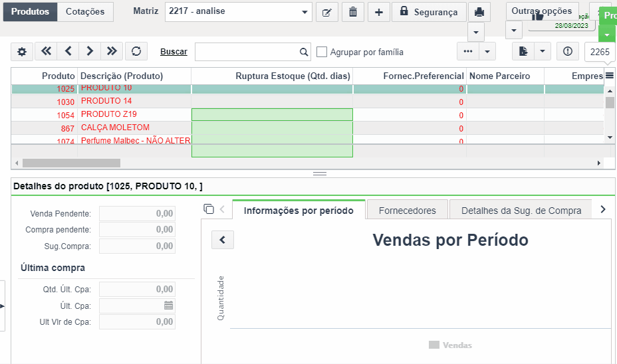Enable Agrupar por família checkbox
Image resolution: width=617 pixels, height=364 pixels.
[x=322, y=52]
